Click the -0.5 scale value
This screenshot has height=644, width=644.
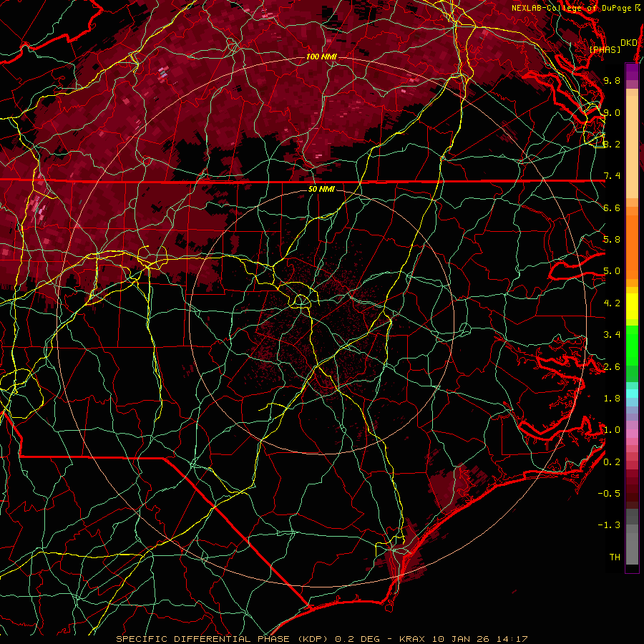(x=609, y=493)
